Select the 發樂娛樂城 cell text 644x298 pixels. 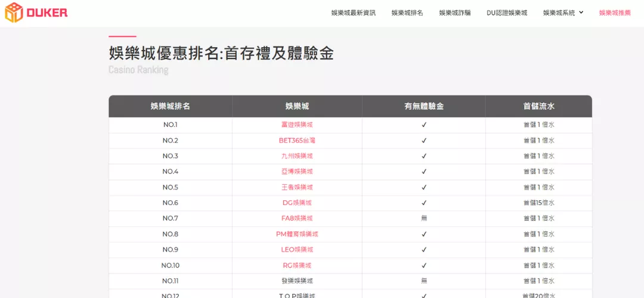pos(297,281)
